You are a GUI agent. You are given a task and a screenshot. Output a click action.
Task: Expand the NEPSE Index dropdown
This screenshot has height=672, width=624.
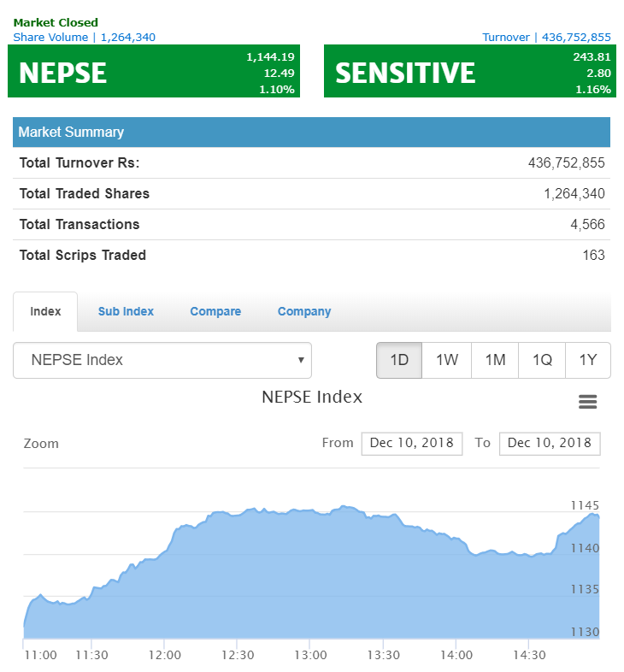162,360
